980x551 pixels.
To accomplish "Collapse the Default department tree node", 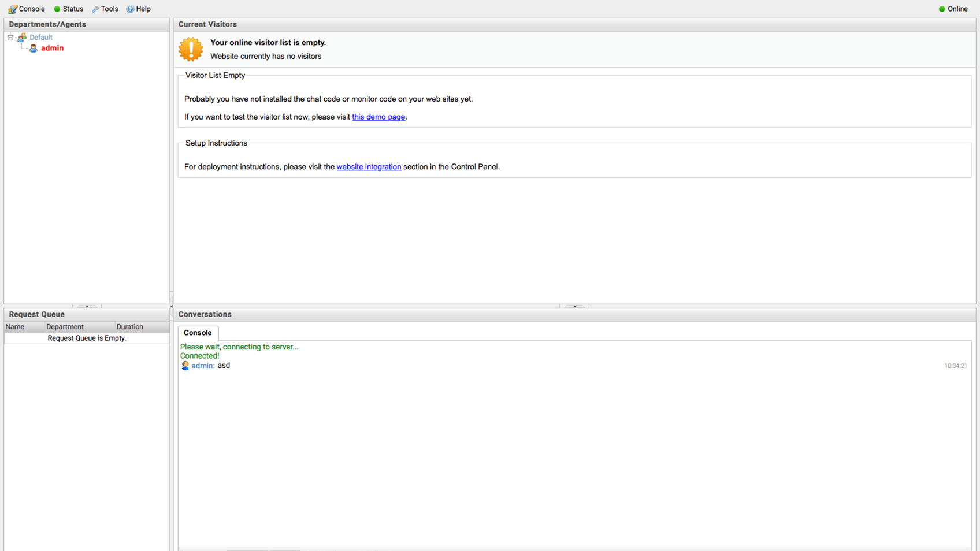I will (10, 38).
